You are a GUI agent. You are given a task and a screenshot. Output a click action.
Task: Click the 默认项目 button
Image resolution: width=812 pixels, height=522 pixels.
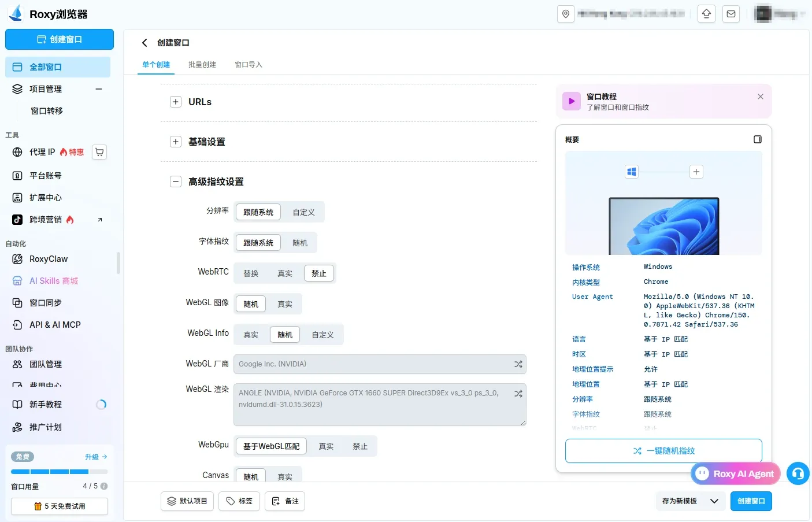pyautogui.click(x=187, y=501)
